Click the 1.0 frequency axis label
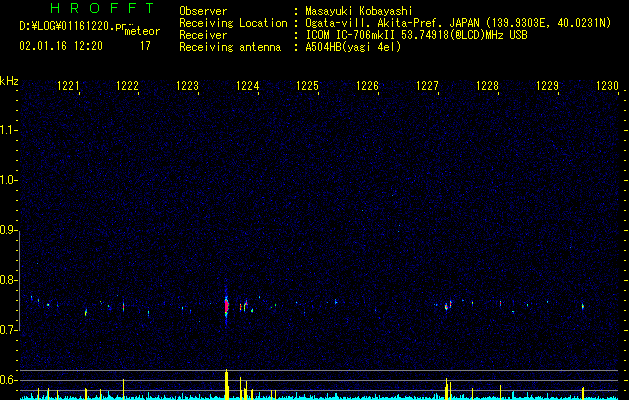This screenshot has width=629, height=400. (8, 180)
